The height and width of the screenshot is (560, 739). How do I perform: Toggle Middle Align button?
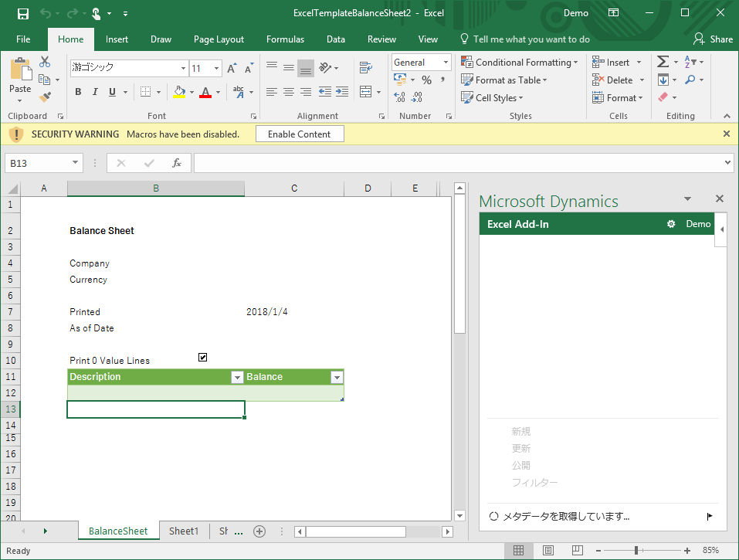(289, 67)
